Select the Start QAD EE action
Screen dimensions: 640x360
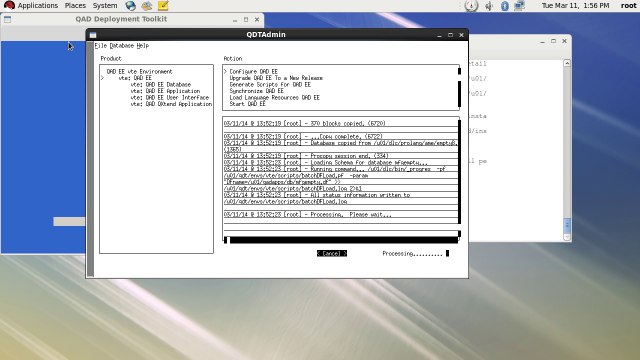[247, 104]
